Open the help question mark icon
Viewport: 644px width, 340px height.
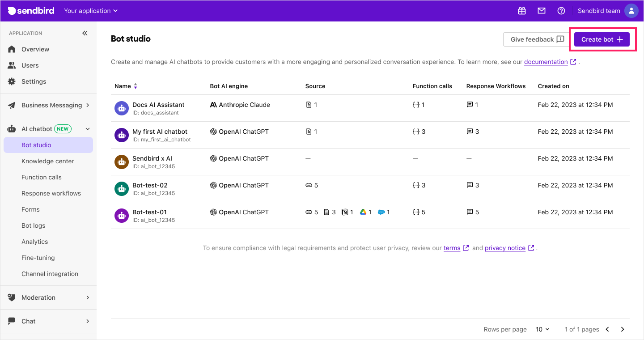tap(561, 11)
